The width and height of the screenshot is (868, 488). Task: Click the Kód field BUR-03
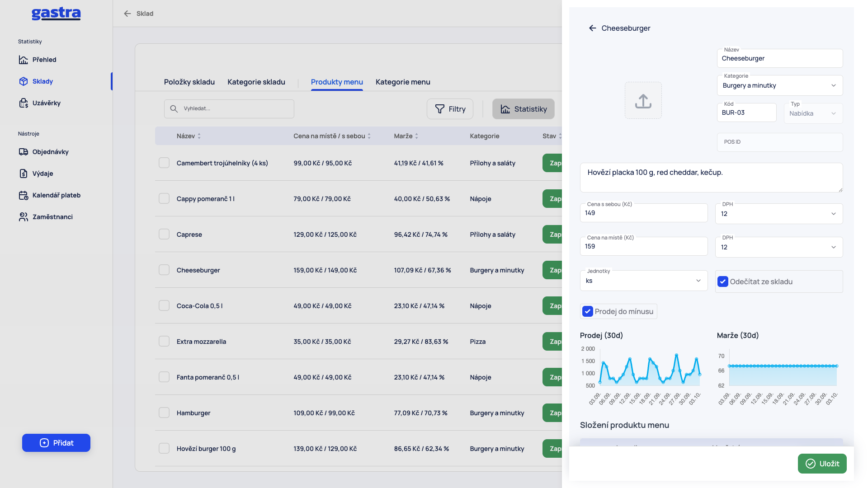click(x=747, y=113)
